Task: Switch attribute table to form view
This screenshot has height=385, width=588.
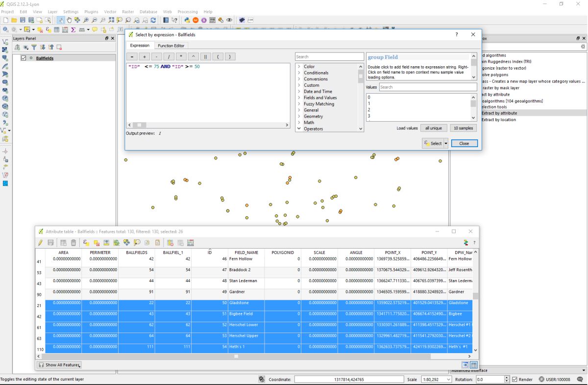Action: pos(465,365)
